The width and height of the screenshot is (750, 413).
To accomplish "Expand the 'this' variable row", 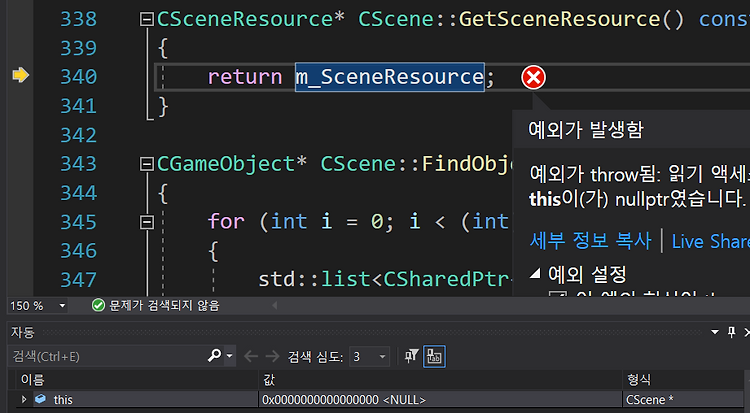I will (23, 399).
